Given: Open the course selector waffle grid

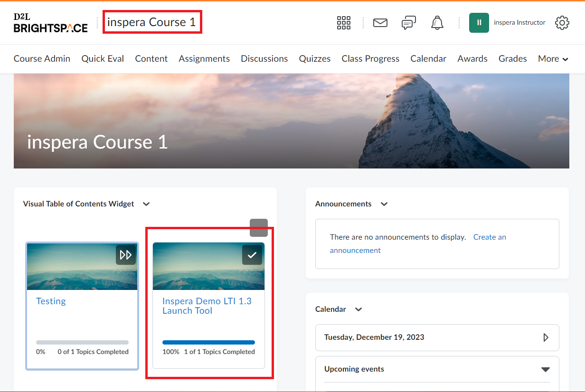Looking at the screenshot, I should (x=343, y=23).
